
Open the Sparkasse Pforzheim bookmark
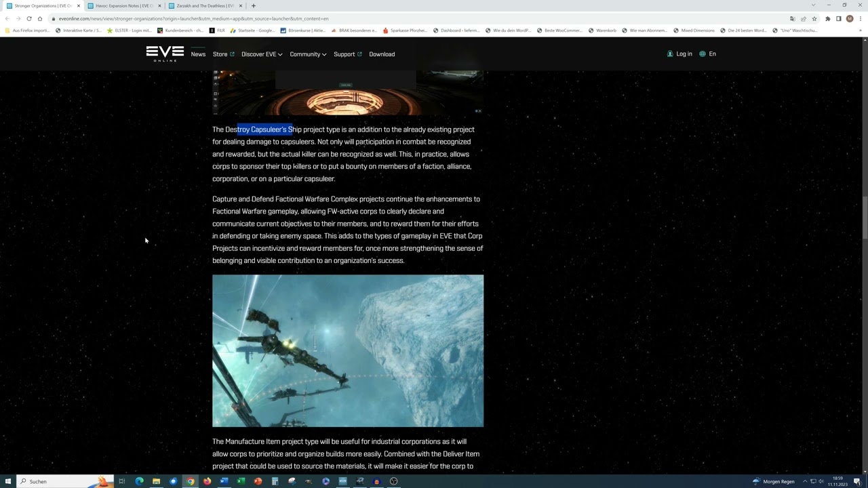[x=404, y=30]
